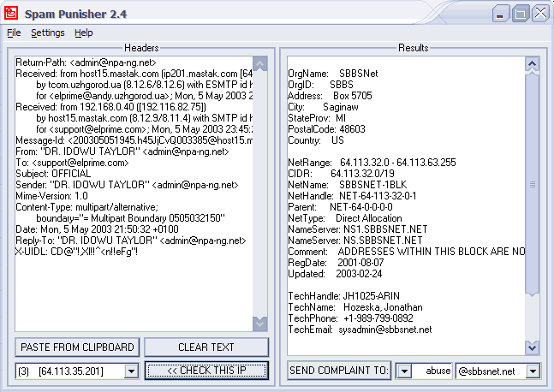Viewport: 554px width, 392px height.
Task: Click Results scrollbar up arrow
Action: [x=532, y=64]
